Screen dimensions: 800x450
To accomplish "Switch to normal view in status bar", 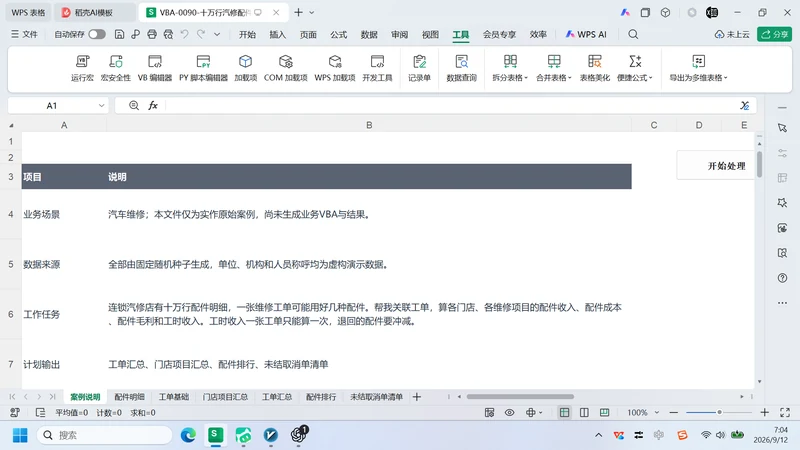I will 564,413.
